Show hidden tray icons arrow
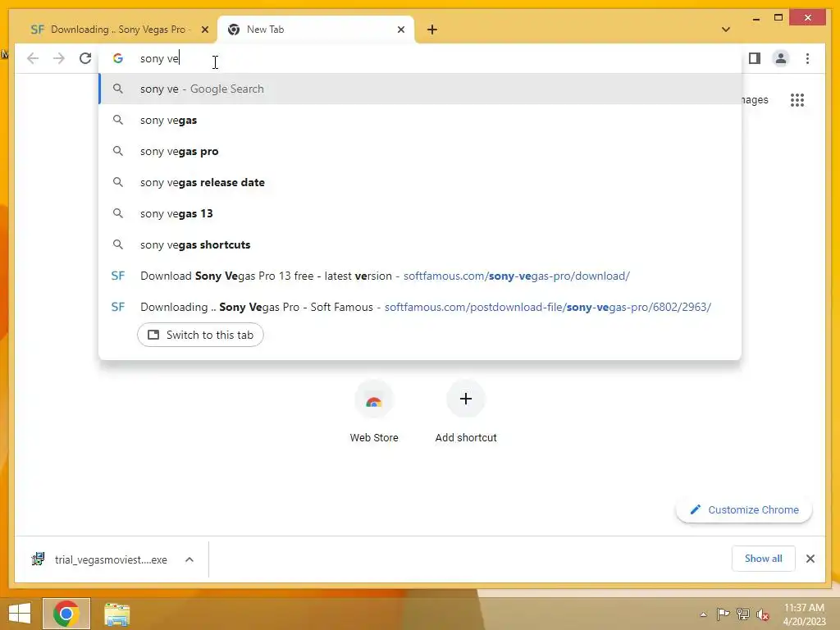 (703, 614)
